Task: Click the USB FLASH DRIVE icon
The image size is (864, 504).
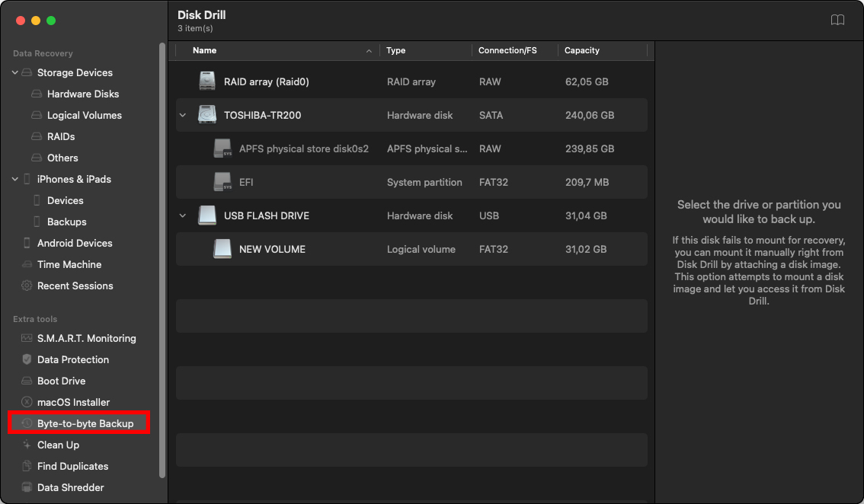Action: (x=207, y=216)
